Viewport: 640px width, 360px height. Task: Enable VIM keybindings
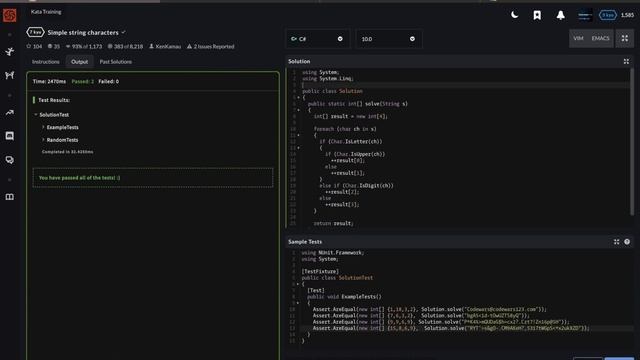[578, 38]
